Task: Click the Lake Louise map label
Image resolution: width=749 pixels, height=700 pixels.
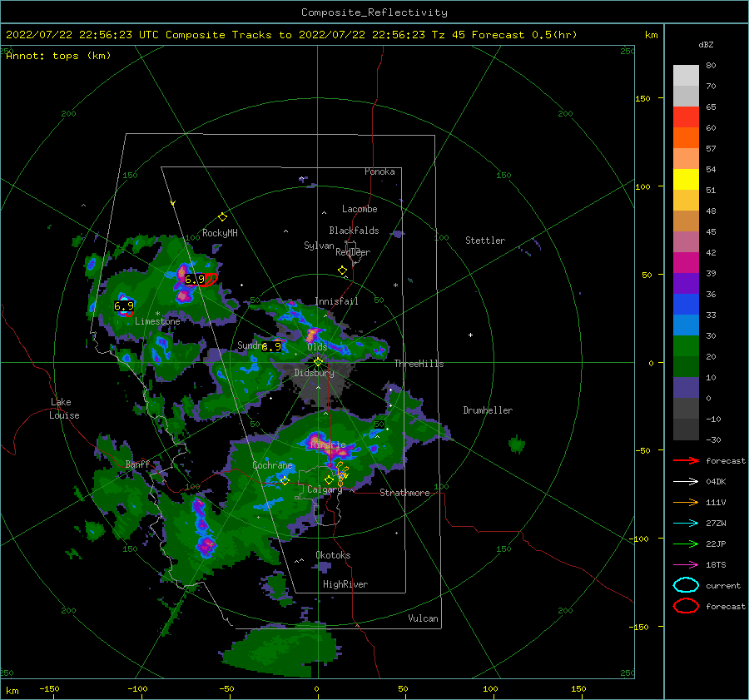Action: click(x=65, y=409)
